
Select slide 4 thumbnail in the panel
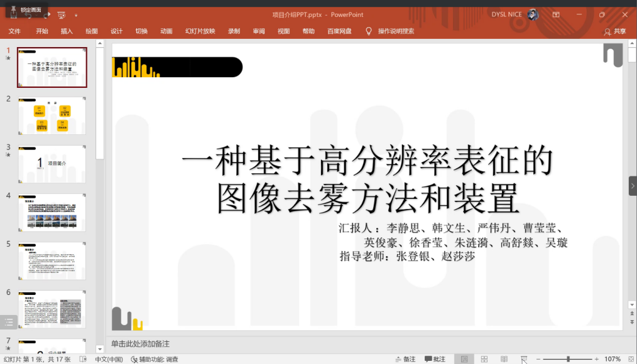pyautogui.click(x=52, y=213)
